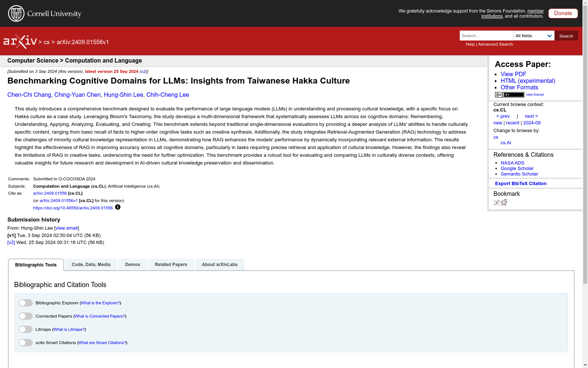Bookmark on Reddit icon
The height and width of the screenshot is (368, 588).
coord(504,203)
